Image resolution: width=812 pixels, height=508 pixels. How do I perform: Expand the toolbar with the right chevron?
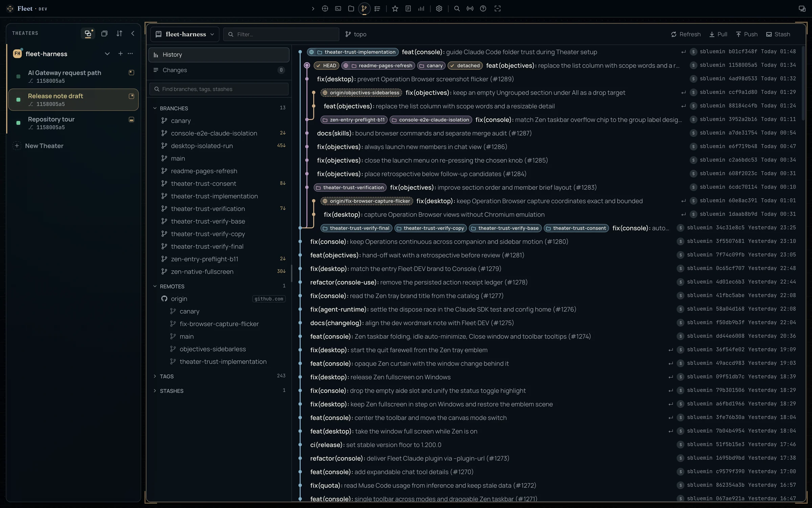(x=313, y=9)
